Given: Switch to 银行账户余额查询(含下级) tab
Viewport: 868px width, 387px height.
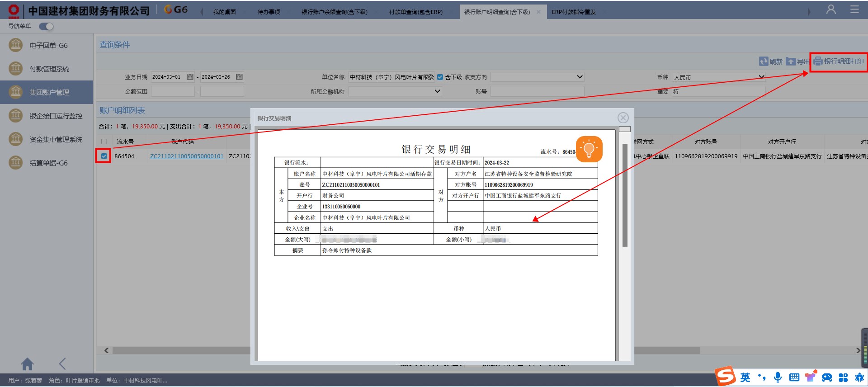Looking at the screenshot, I should [335, 12].
